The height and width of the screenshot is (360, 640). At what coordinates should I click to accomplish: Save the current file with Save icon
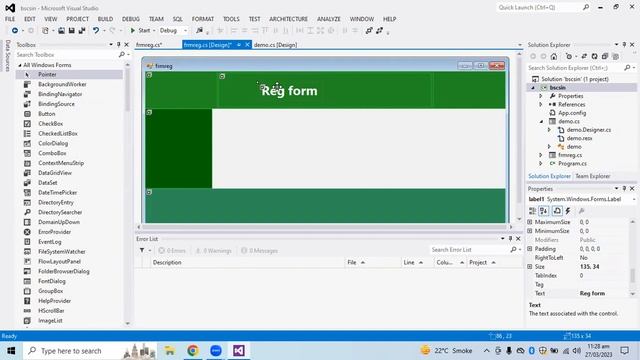pyautogui.click(x=71, y=31)
